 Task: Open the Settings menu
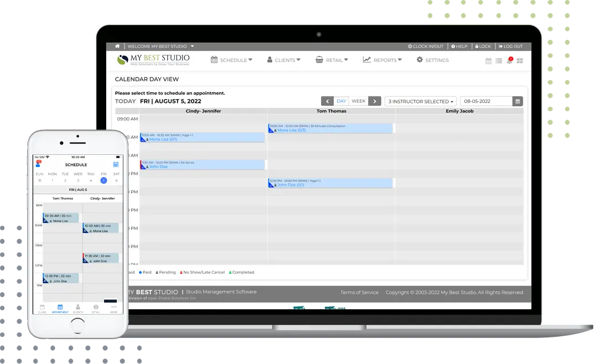pos(433,60)
